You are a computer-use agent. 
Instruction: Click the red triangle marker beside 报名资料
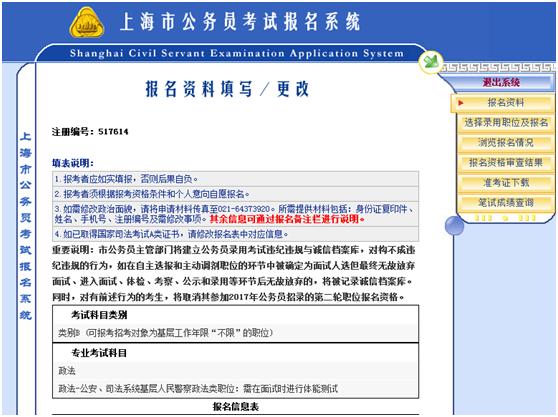[x=461, y=103]
